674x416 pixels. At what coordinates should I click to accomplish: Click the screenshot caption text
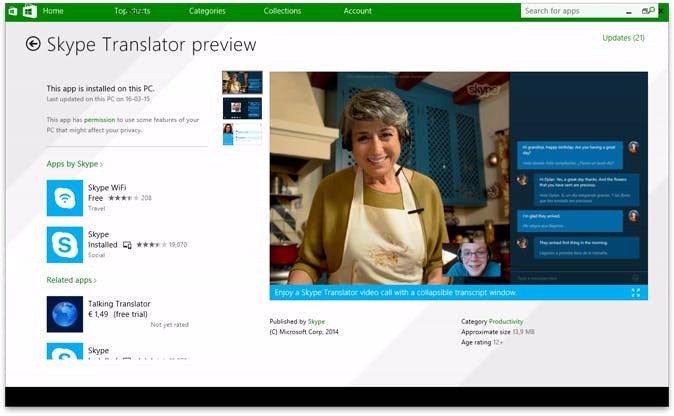[x=395, y=293]
